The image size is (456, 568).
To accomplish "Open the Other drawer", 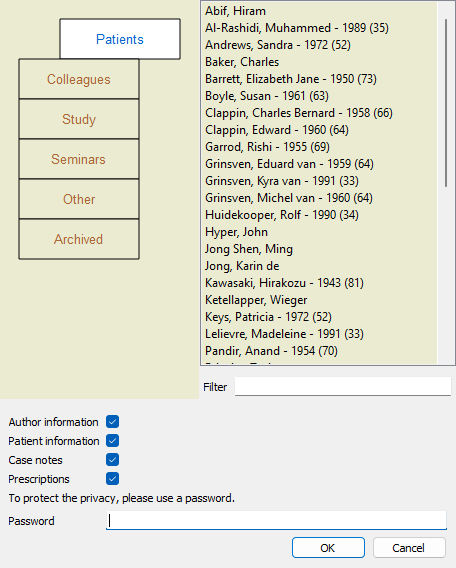I will [x=79, y=199].
